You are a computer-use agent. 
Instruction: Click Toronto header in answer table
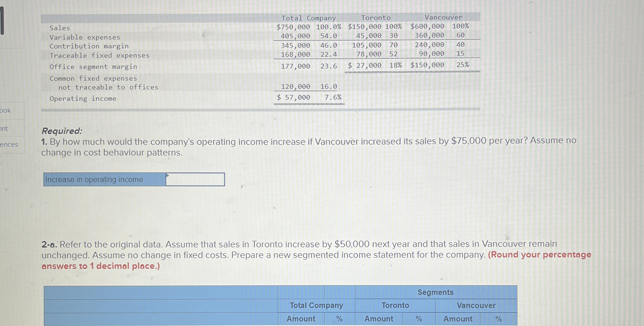point(395,305)
